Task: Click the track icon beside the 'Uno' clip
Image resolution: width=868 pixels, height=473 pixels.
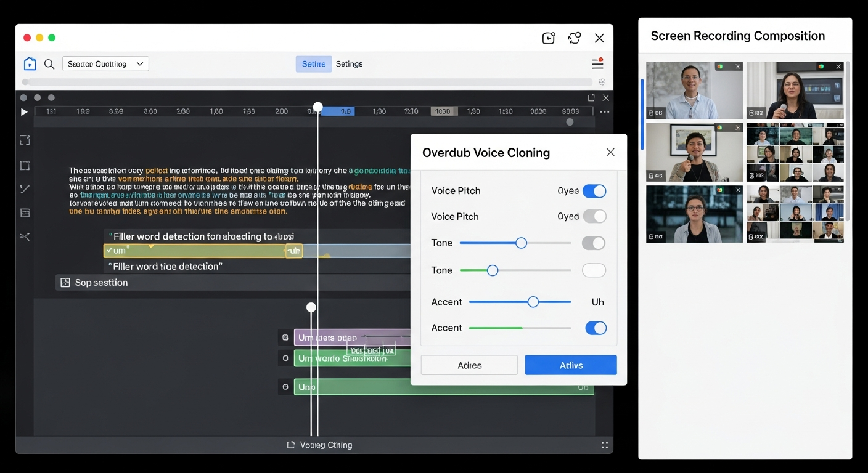Action: coord(285,387)
